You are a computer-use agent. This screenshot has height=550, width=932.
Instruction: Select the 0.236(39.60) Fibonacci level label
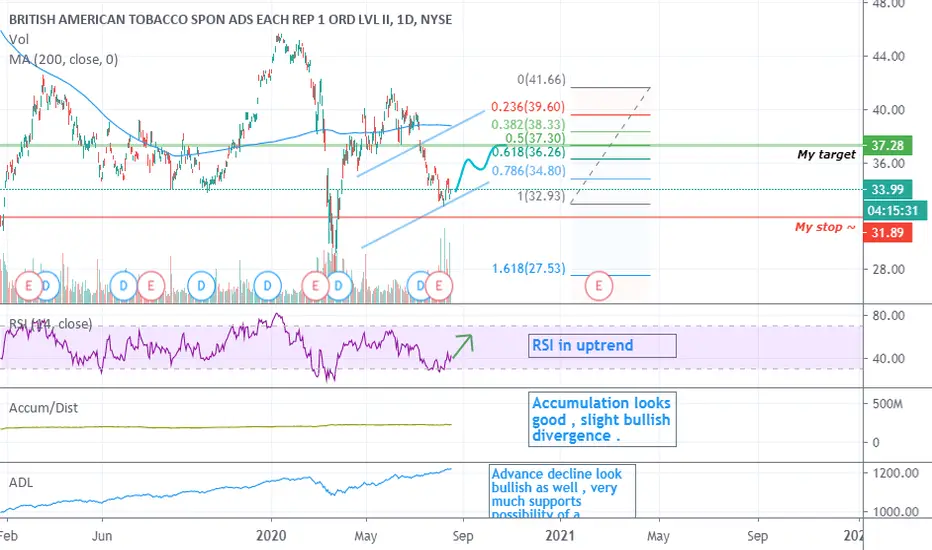528,107
